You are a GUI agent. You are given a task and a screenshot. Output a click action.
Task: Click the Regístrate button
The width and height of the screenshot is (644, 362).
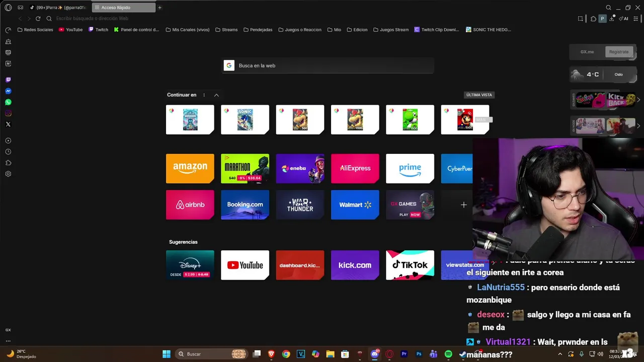(619, 52)
